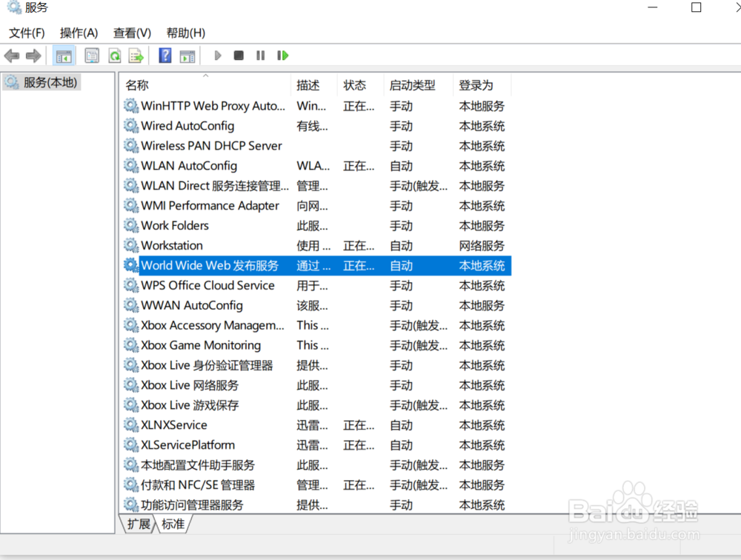Click the Stop service square icon

pyautogui.click(x=239, y=56)
